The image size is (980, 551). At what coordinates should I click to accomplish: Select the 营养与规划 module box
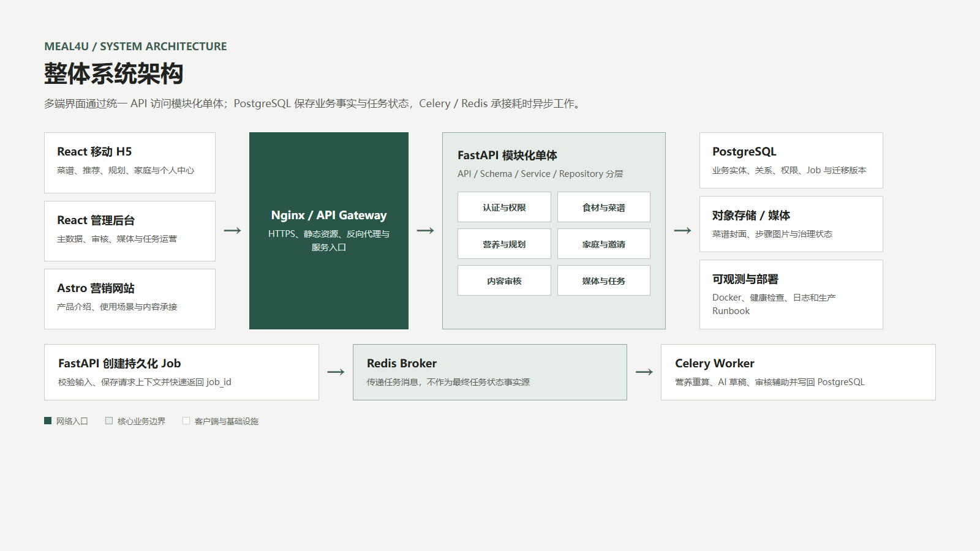click(x=504, y=244)
